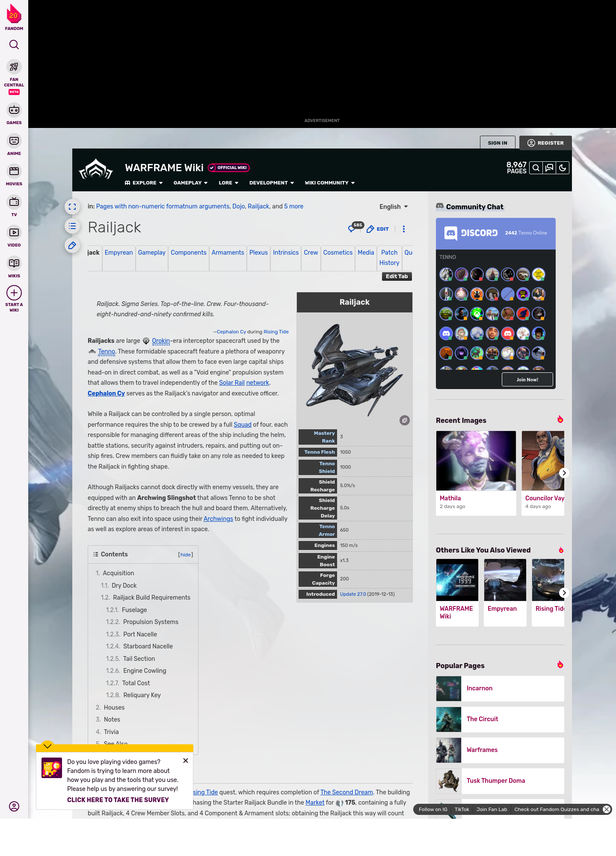Viewport: 616px width, 856px height.
Task: Collapse the survey banner chevron
Action: 47,746
